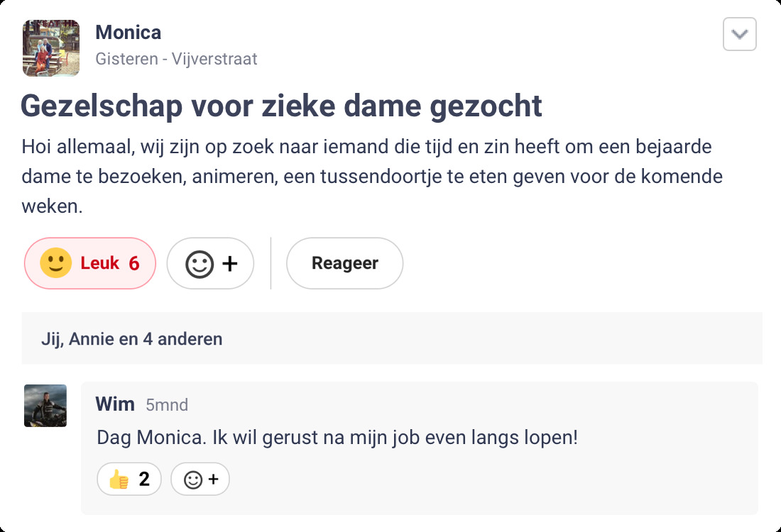Add an emoji reaction to Wim's comment
This screenshot has width=781, height=532.
200,480
